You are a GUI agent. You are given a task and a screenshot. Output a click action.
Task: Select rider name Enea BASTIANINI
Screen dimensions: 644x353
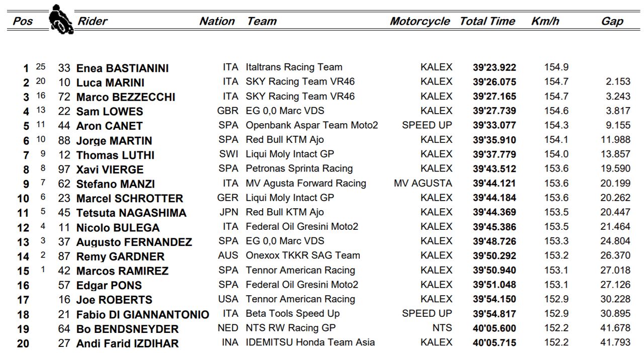(x=122, y=68)
